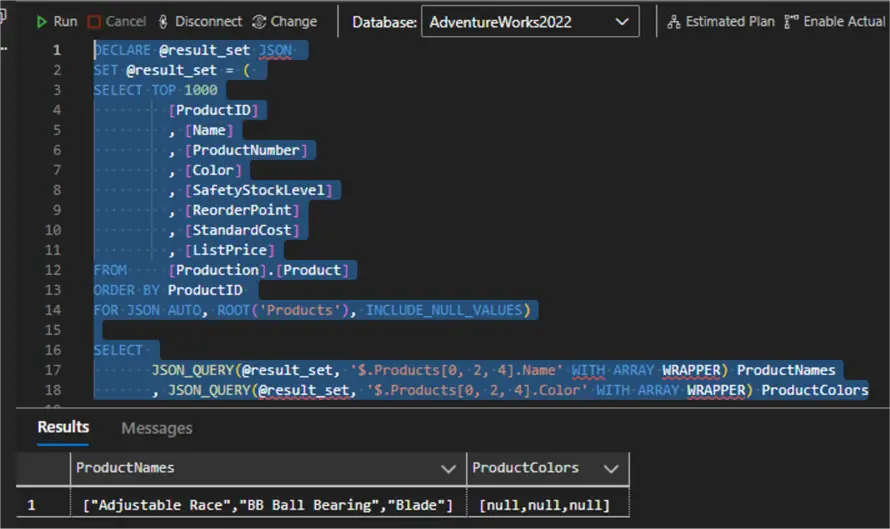Image resolution: width=890 pixels, height=529 pixels.
Task: Click the SET @result_set = ( line
Action: (x=171, y=70)
